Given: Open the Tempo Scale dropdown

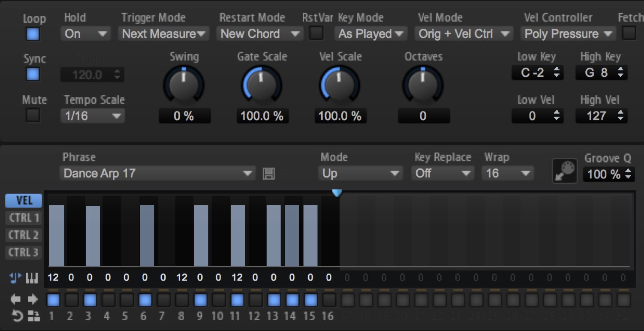Looking at the screenshot, I should [x=93, y=116].
